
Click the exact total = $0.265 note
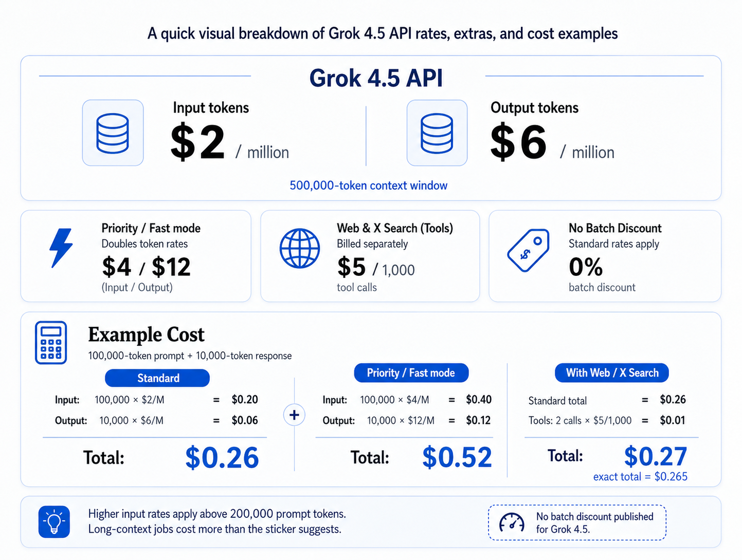coord(640,477)
